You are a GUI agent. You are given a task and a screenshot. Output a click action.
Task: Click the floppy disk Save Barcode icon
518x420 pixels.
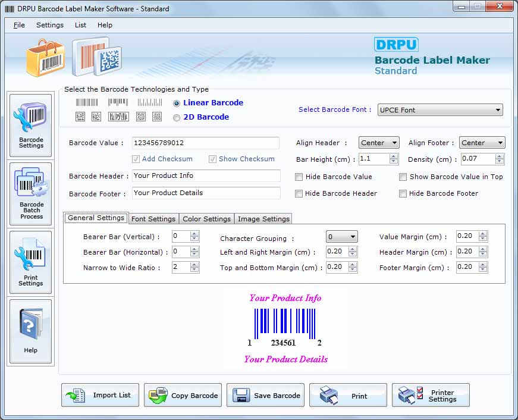click(x=241, y=395)
